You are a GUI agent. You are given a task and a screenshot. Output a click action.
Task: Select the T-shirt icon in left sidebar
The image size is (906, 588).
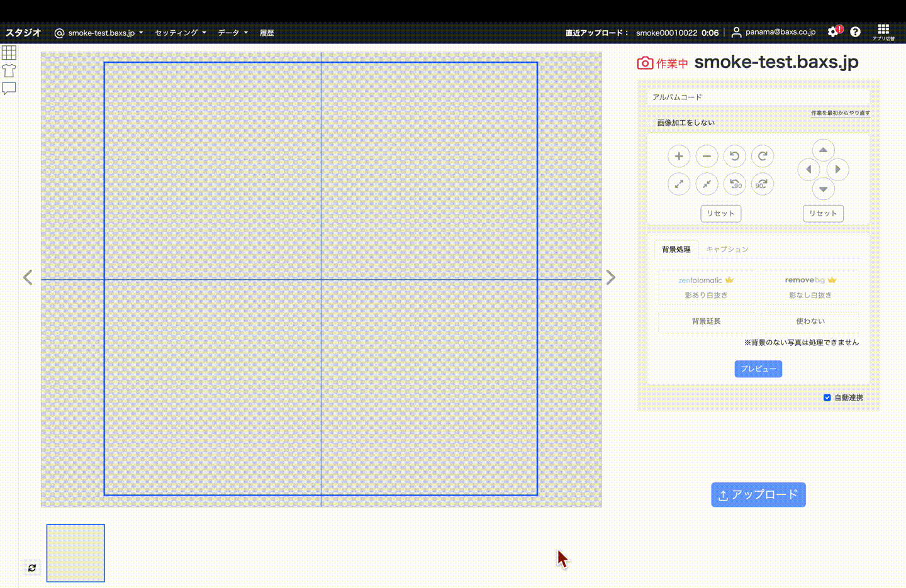tap(9, 70)
